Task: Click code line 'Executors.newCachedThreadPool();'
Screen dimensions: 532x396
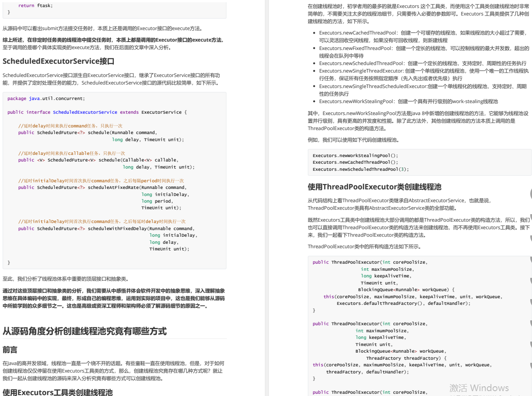Action: coord(356,162)
